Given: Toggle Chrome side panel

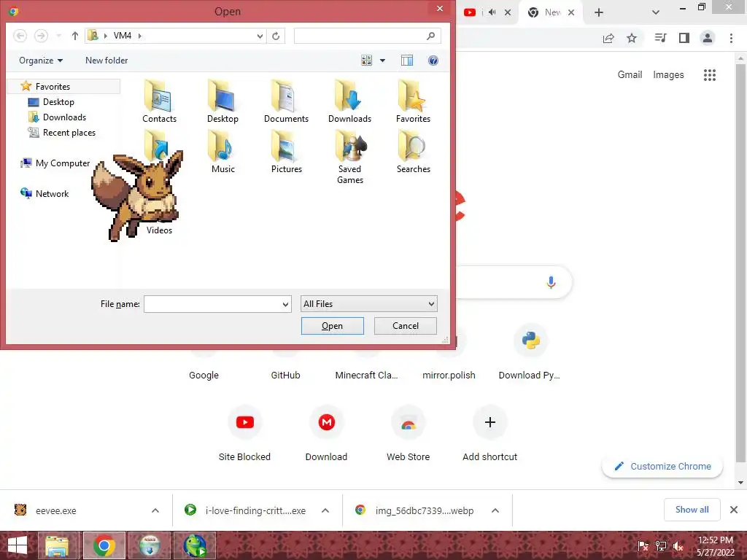Looking at the screenshot, I should tap(684, 38).
